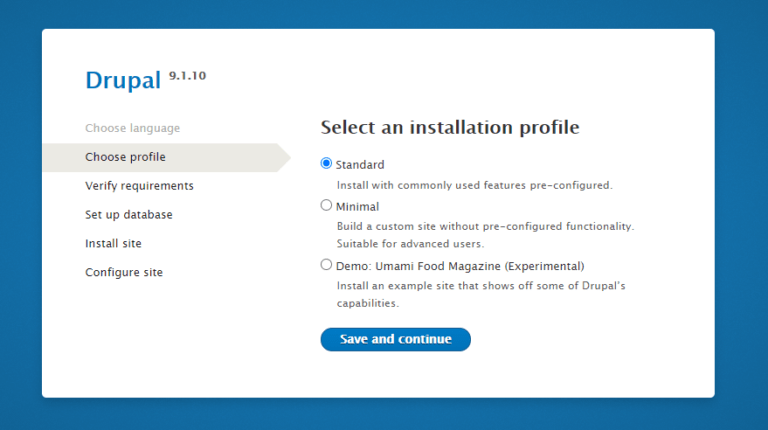Select the Minimal profile radio button
Screen dimensions: 768x430
[x=326, y=206]
